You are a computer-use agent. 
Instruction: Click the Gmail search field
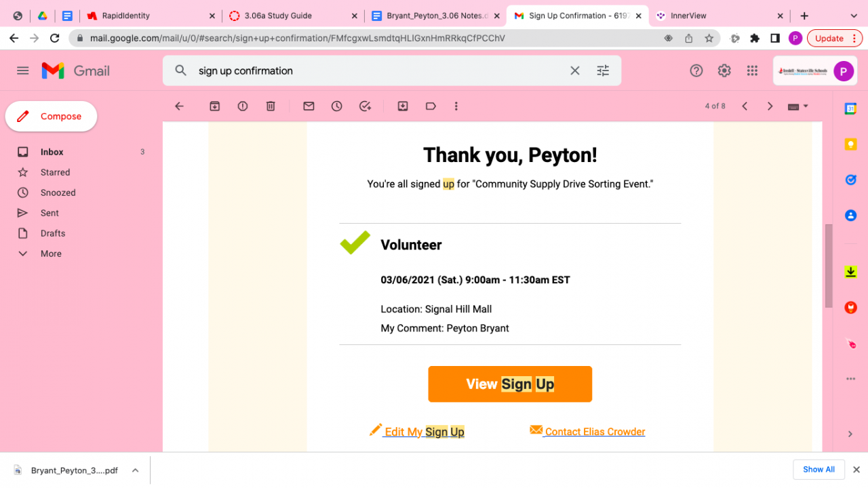[x=380, y=70]
